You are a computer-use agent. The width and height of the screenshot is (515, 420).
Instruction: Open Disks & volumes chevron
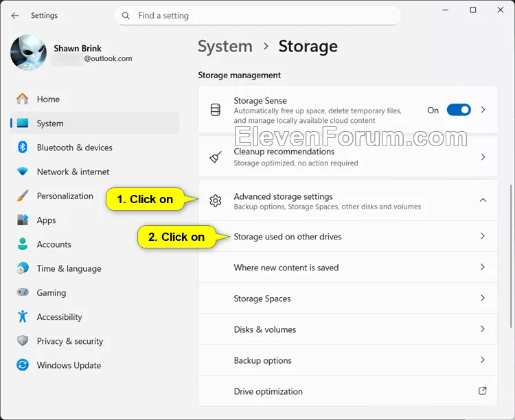click(x=483, y=329)
